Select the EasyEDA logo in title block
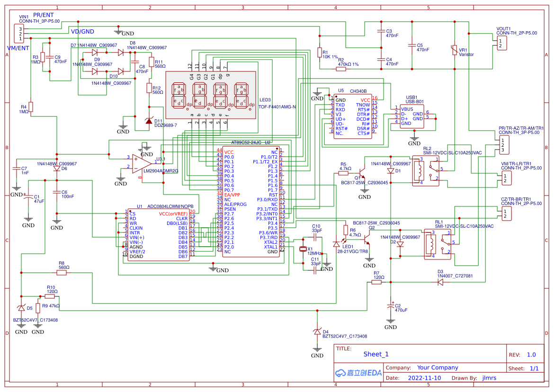Screen dimensions: 554x392 tap(358, 373)
